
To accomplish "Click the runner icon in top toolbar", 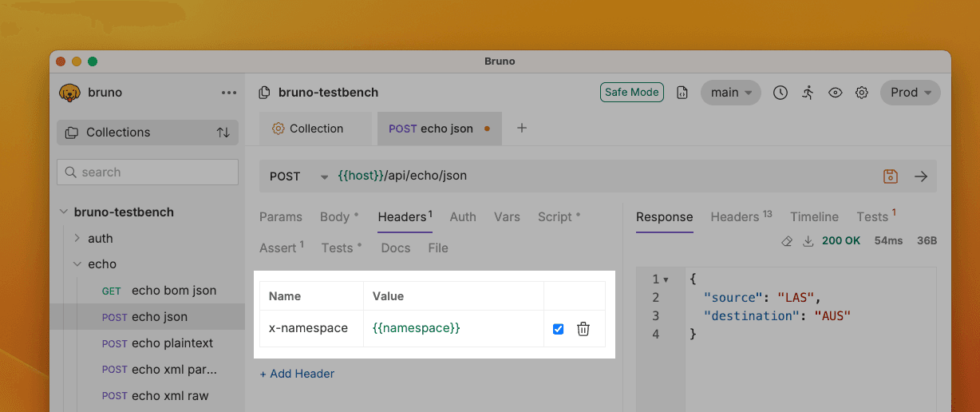I will tap(808, 93).
